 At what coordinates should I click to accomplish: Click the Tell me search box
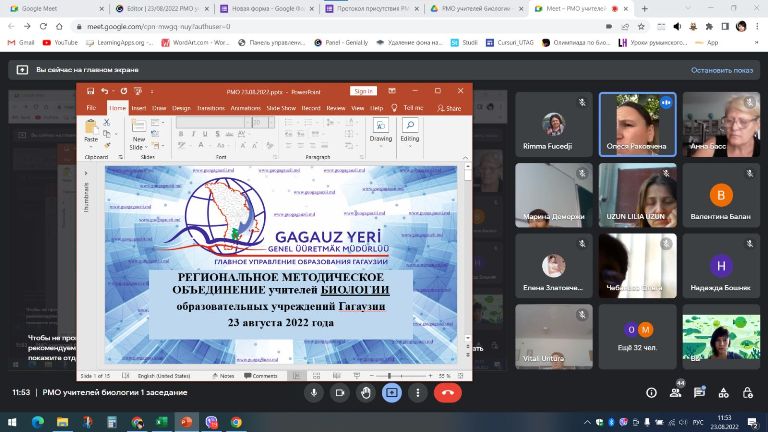point(408,108)
